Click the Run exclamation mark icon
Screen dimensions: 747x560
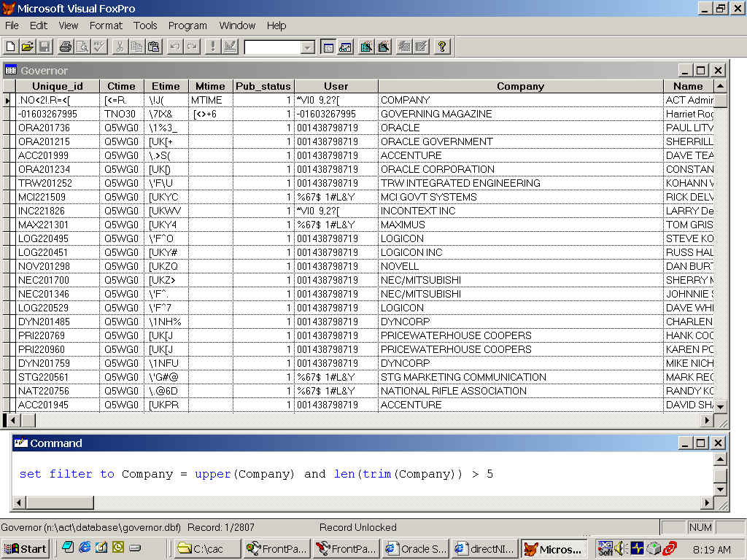[x=212, y=47]
